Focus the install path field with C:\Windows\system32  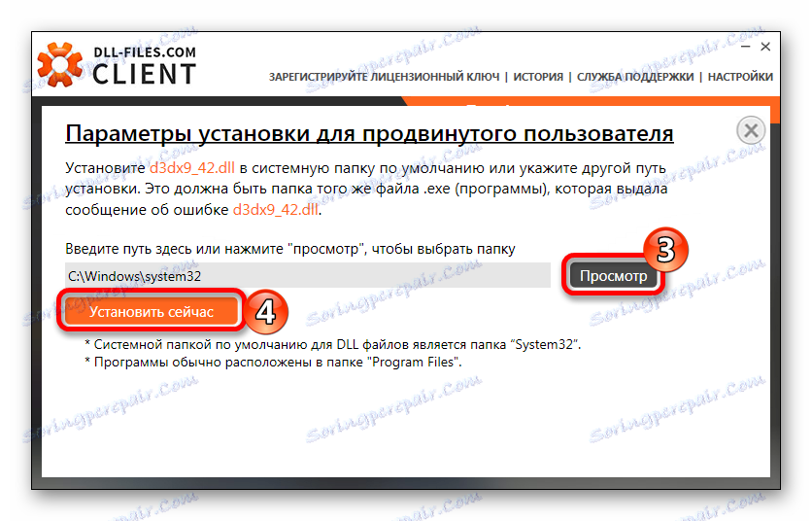tap(308, 275)
